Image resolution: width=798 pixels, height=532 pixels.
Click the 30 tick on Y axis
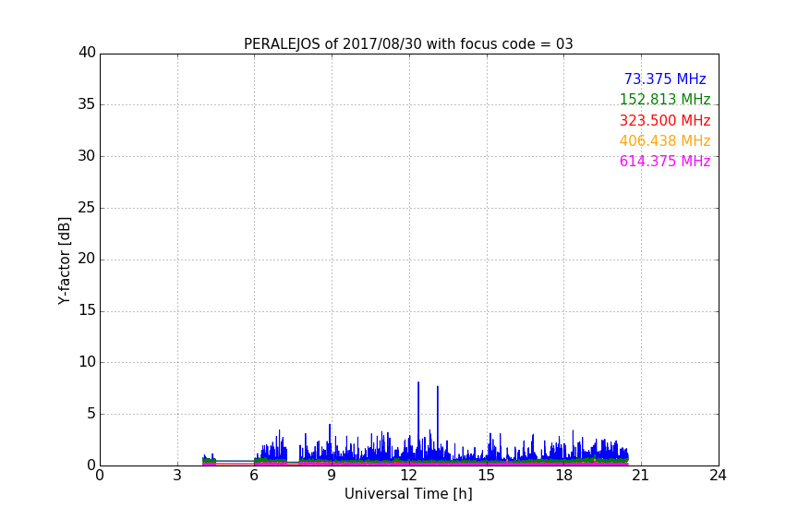click(x=87, y=156)
